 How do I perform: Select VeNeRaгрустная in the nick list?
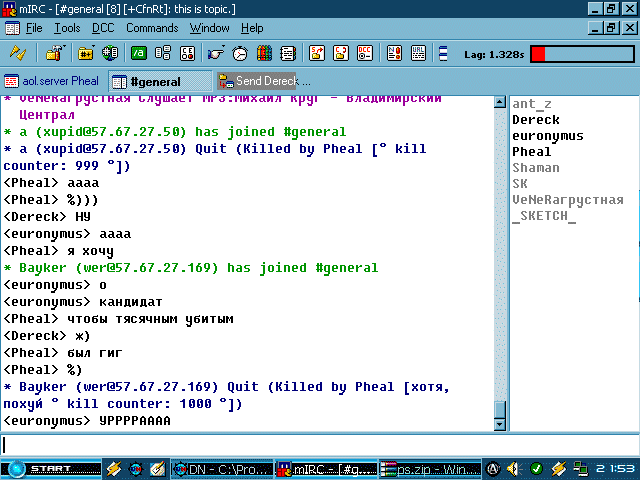(568, 200)
